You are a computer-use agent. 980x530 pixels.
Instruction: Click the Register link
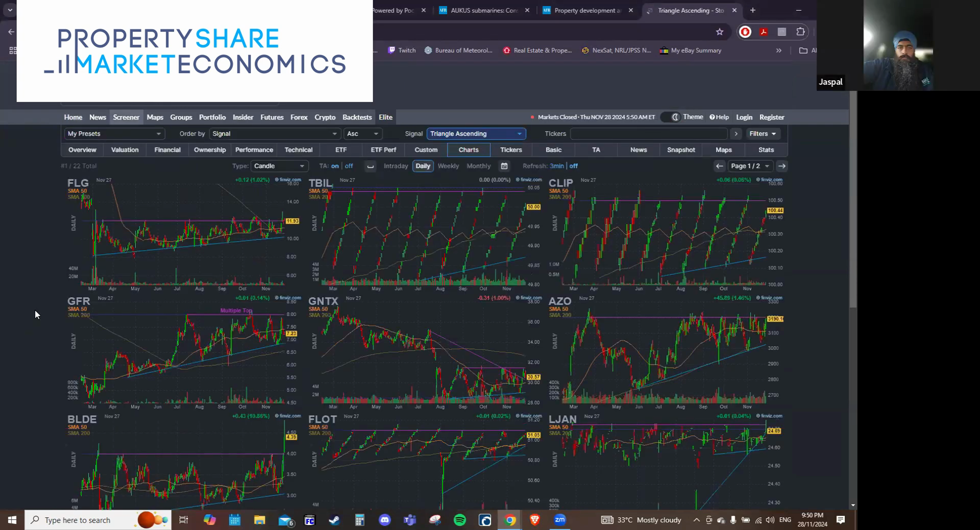tap(771, 117)
